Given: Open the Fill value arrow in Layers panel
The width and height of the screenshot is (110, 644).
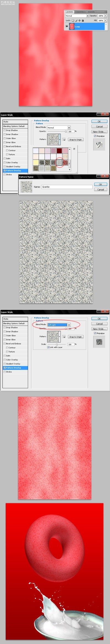Looking at the screenshot, I should tap(105, 20).
